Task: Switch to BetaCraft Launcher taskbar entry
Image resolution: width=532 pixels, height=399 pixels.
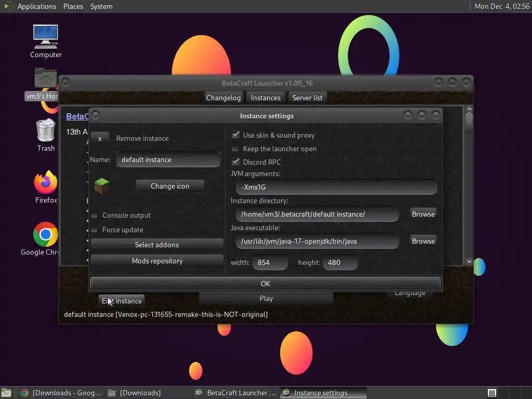Action: point(236,393)
